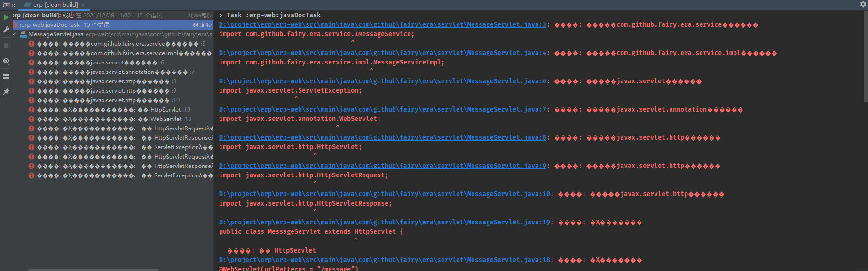Click 'import javax.servlet.ServletException;' console line
Viewport: 868px width, 271px height.
click(x=290, y=91)
